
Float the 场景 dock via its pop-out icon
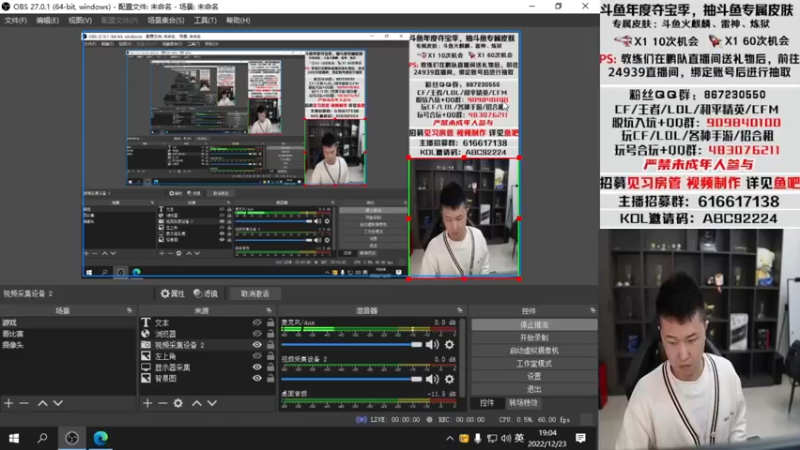point(129,310)
